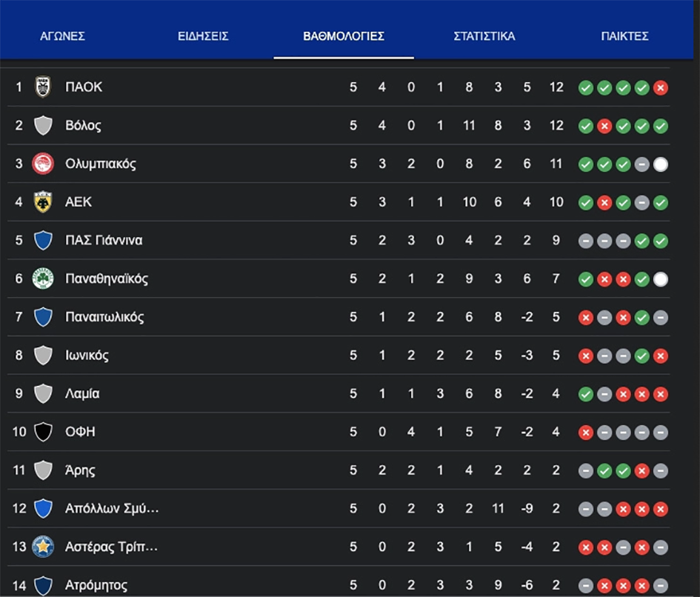Screen dimensions: 700x597
Task: Click Ολυμπιακός's white upcoming match circle
Action: tap(660, 164)
